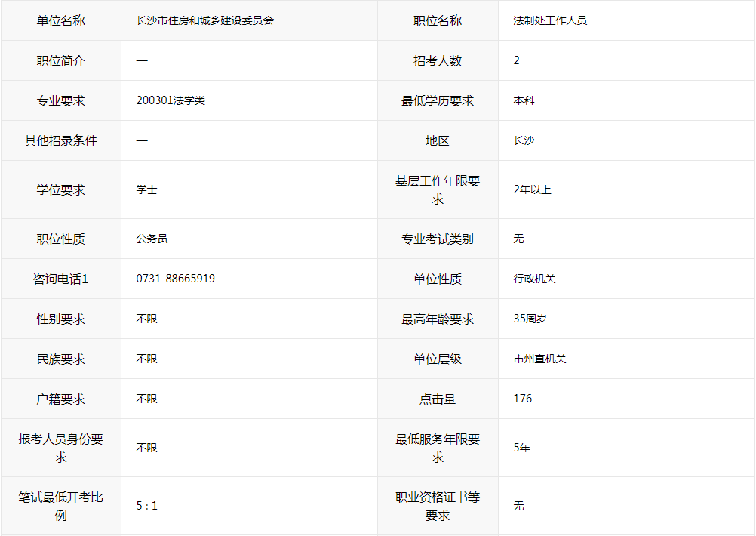Viewport: 756px width, 536px height.
Task: Select the value '2年以上'
Action: (532, 189)
